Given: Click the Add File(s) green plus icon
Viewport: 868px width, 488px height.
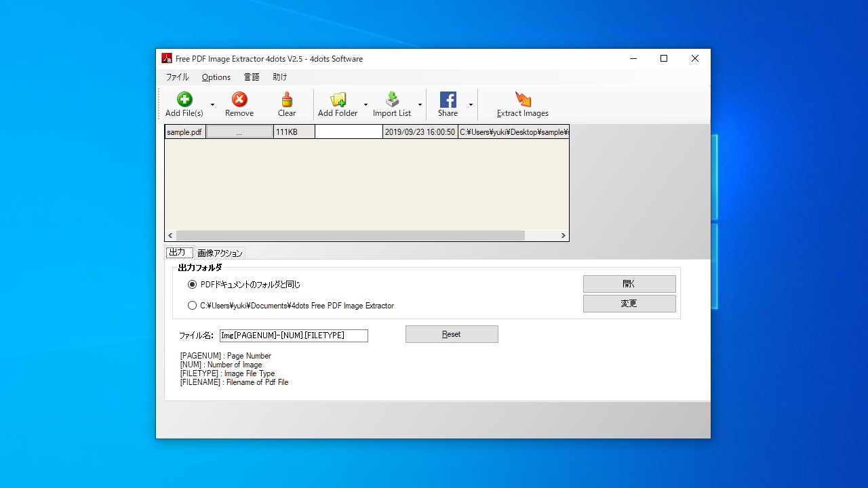Looking at the screenshot, I should 184,100.
